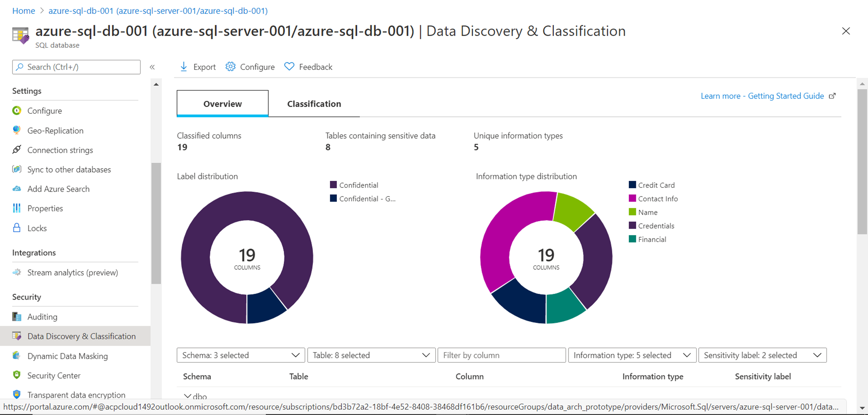The image size is (868, 415).
Task: Click the Properties bars icon
Action: [x=16, y=208]
